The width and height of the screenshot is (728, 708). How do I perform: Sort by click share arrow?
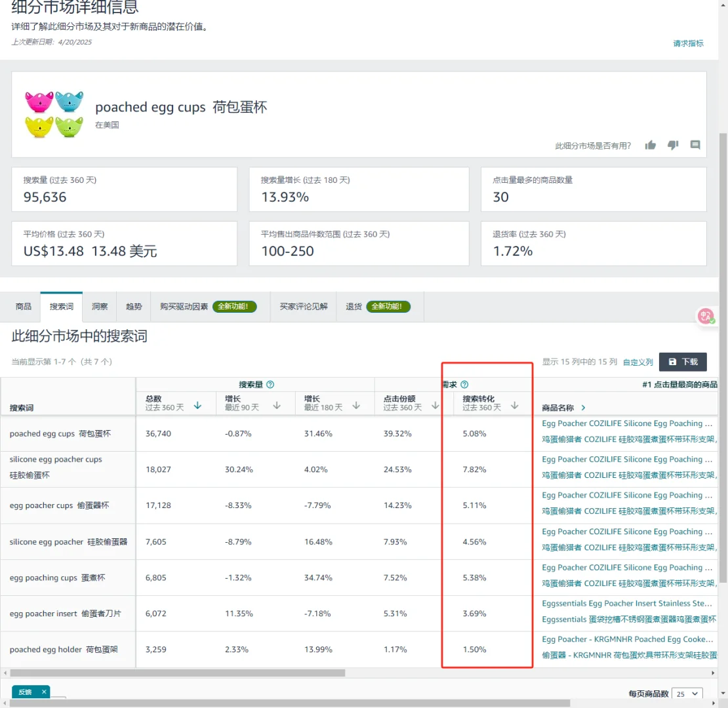[435, 405]
